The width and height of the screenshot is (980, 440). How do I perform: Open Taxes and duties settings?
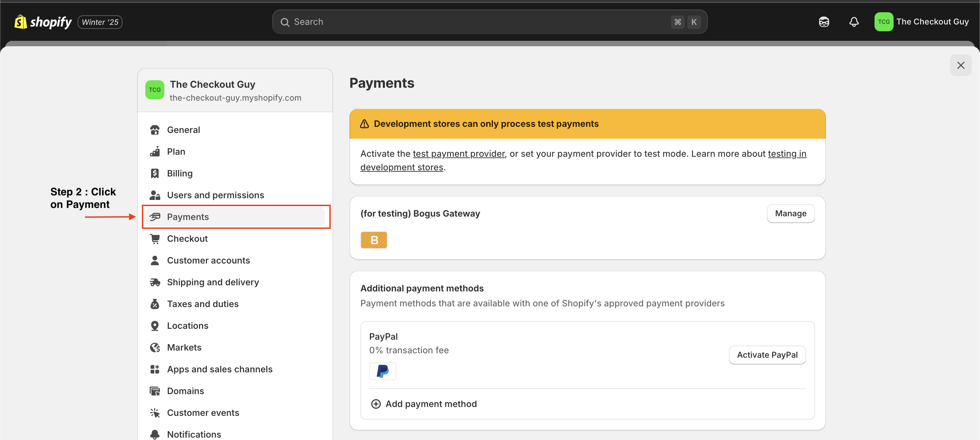202,304
